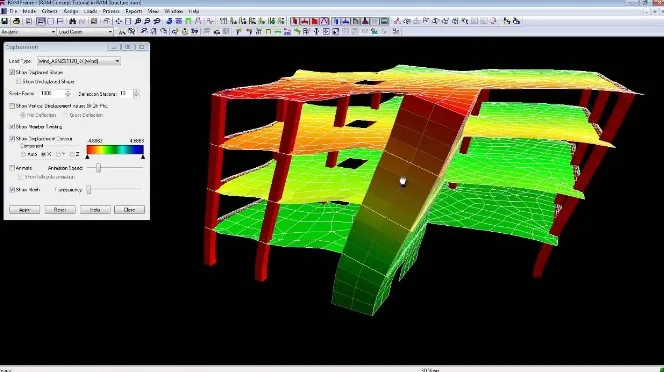Click the Print icon in toolbar
Screen dimensions: 664x372
pos(16,21)
